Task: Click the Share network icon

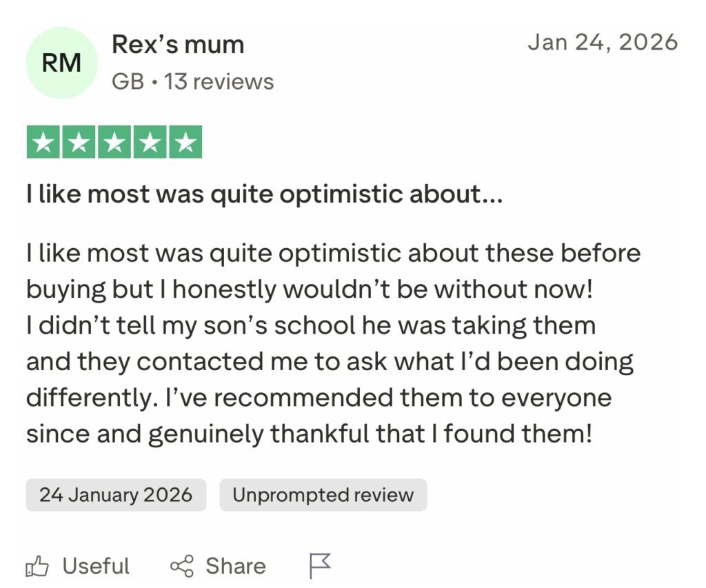Action: tap(181, 567)
